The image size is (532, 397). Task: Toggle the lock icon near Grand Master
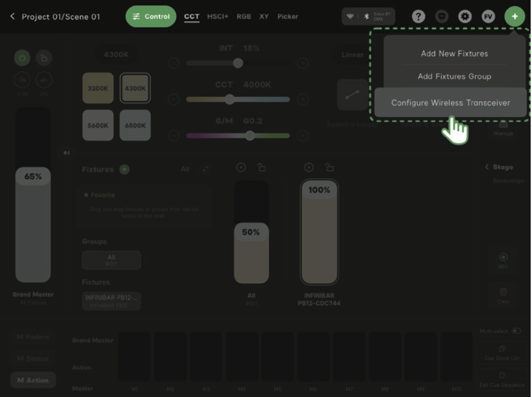44,58
